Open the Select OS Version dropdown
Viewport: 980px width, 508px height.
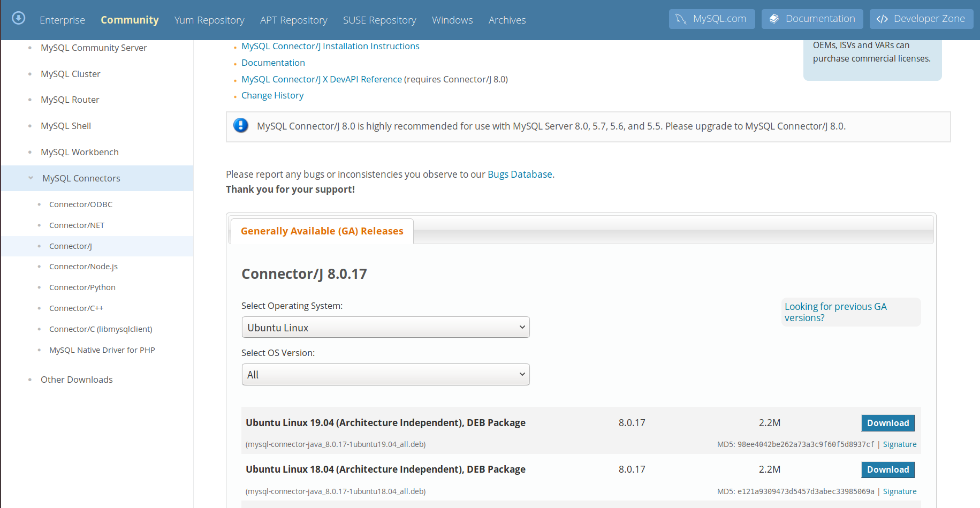click(x=385, y=374)
